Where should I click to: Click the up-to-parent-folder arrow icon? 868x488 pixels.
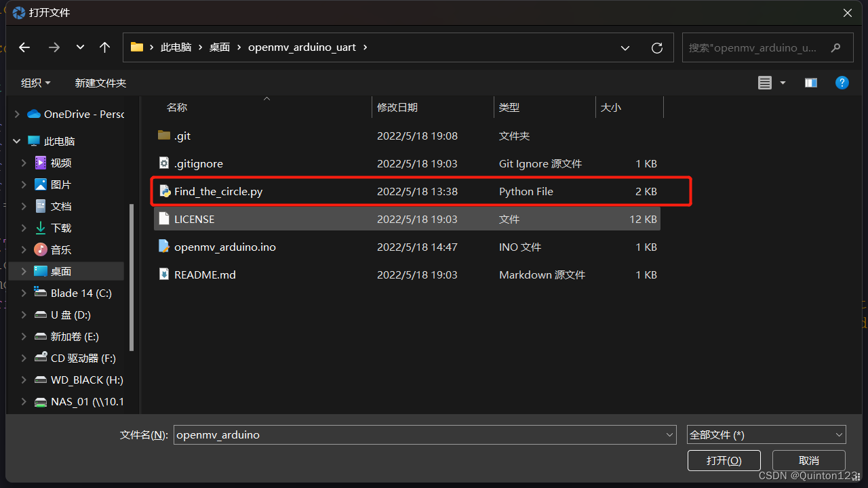pyautogui.click(x=104, y=47)
